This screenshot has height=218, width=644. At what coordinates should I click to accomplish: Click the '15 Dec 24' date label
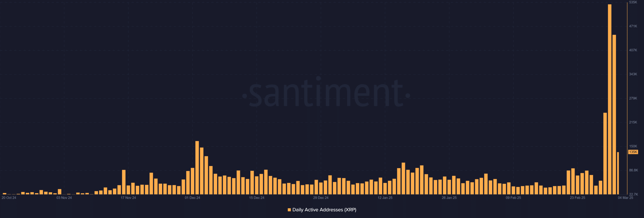(x=257, y=198)
